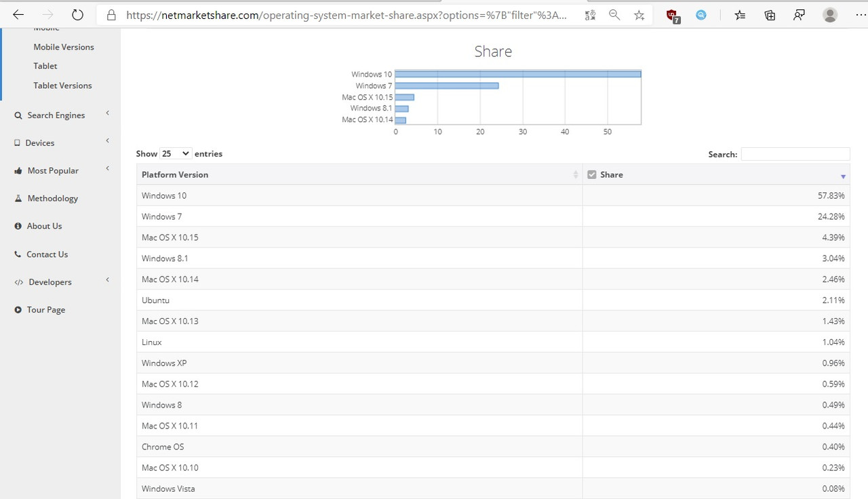This screenshot has width=868, height=499.
Task: Open the feedback icon in toolbar
Action: click(x=800, y=15)
